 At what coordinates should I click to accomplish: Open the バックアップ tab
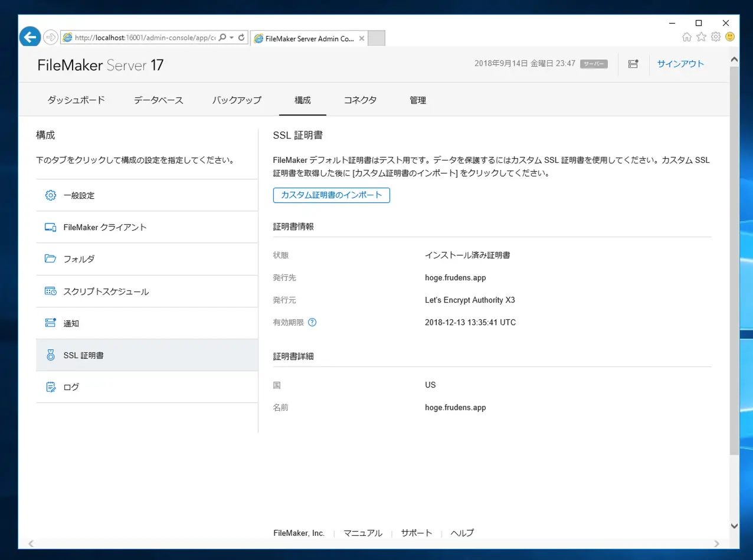click(x=236, y=100)
